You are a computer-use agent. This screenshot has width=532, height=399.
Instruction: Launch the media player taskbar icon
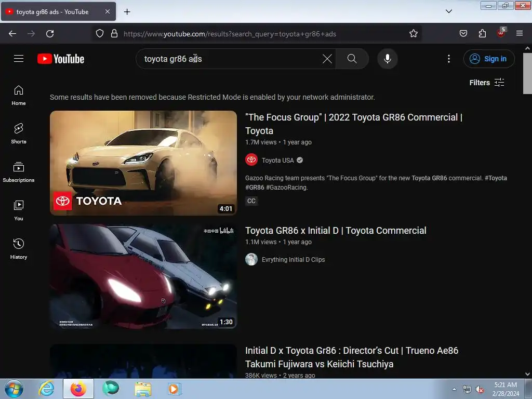tap(175, 389)
